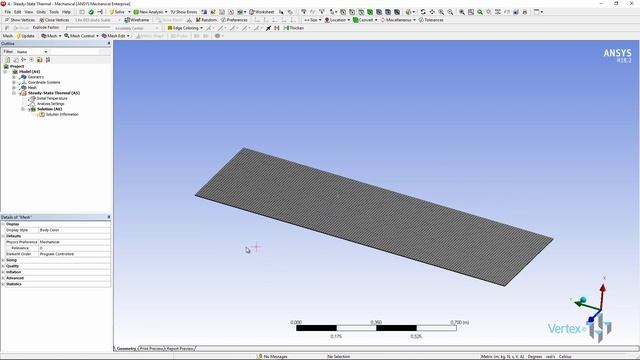Open the Convert dropdown
This screenshot has height=360, width=640.
point(365,20)
